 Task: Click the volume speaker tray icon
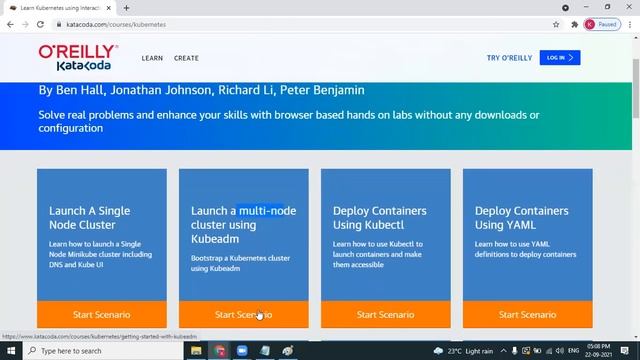click(560, 351)
